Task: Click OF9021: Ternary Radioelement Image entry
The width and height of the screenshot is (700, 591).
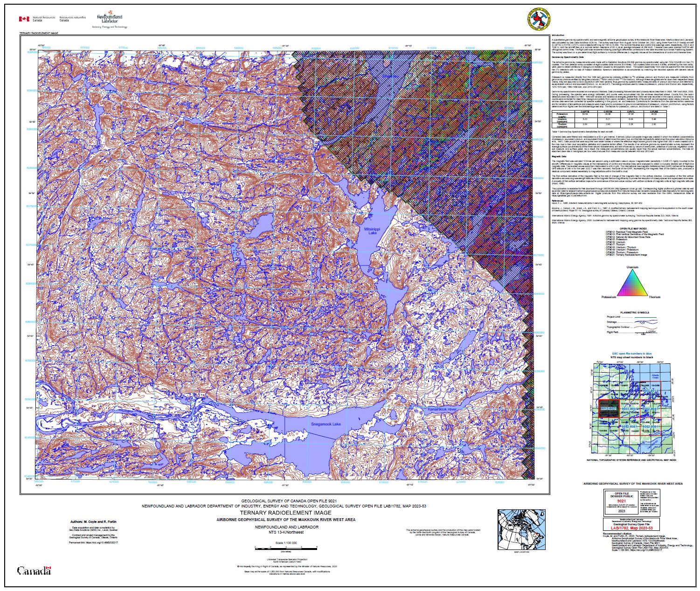Action: click(x=626, y=255)
